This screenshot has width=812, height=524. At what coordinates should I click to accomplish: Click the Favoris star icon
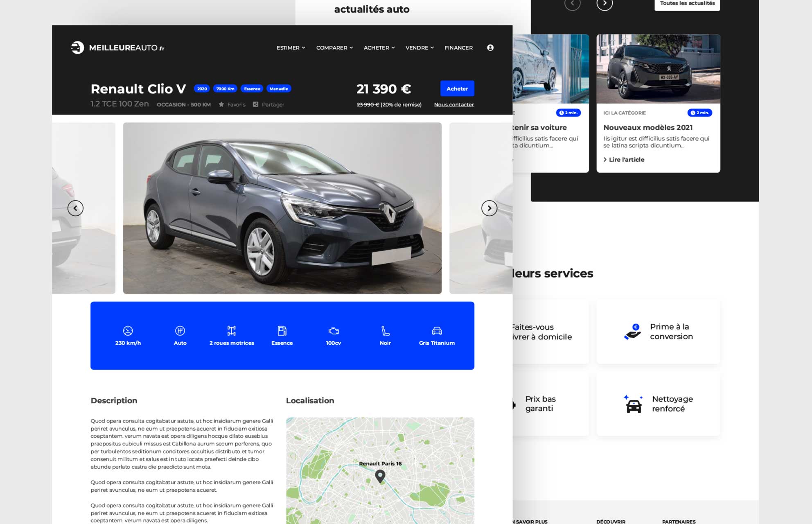tap(221, 104)
